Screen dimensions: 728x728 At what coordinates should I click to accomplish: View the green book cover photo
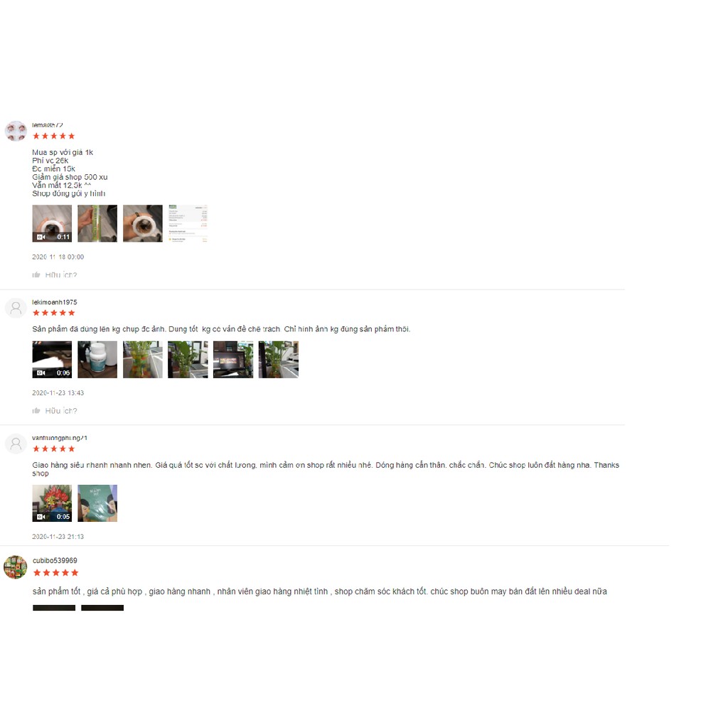97,503
